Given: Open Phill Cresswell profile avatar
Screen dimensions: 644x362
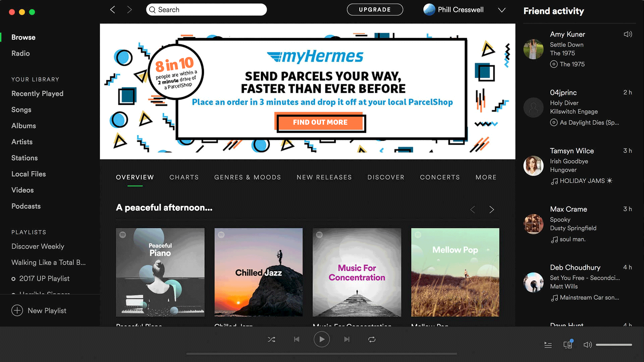Looking at the screenshot, I should 429,10.
